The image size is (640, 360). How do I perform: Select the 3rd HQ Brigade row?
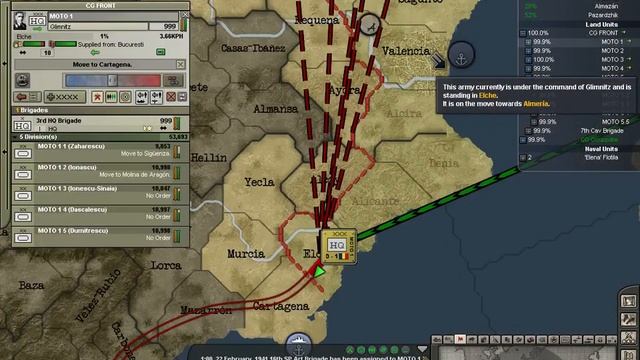coord(100,124)
